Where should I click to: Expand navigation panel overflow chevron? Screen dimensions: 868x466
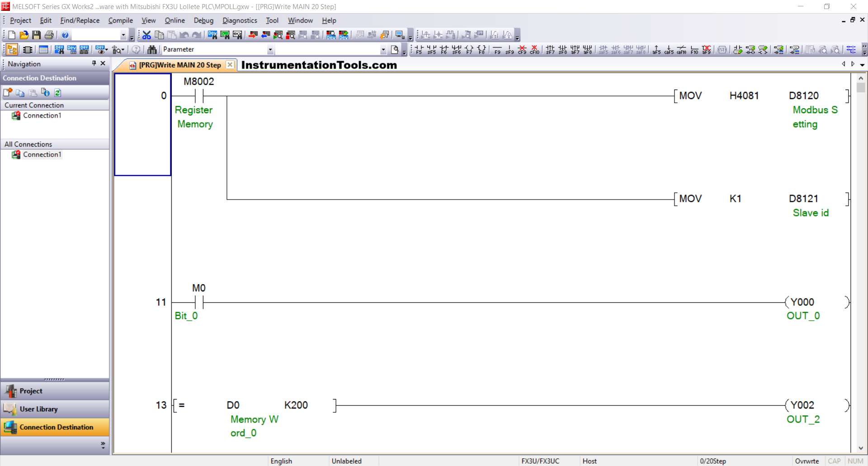pos(103,445)
